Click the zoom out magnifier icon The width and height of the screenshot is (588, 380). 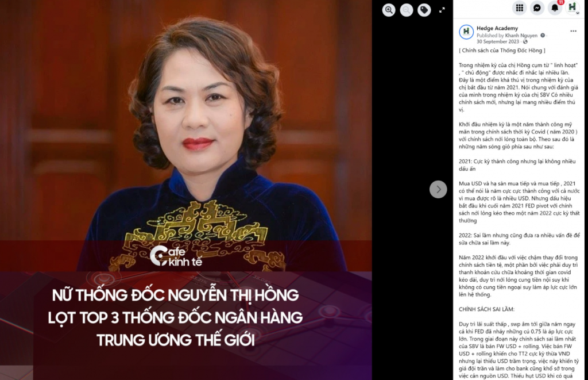point(407,10)
